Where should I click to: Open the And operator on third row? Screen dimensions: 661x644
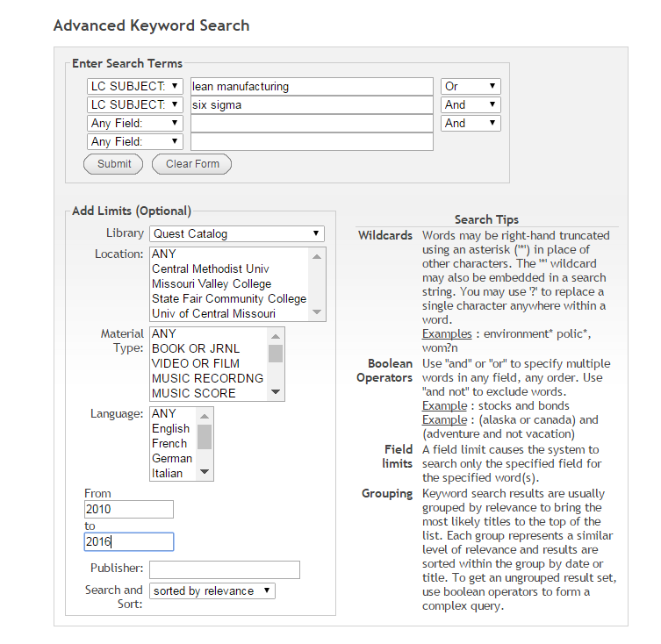pos(471,123)
